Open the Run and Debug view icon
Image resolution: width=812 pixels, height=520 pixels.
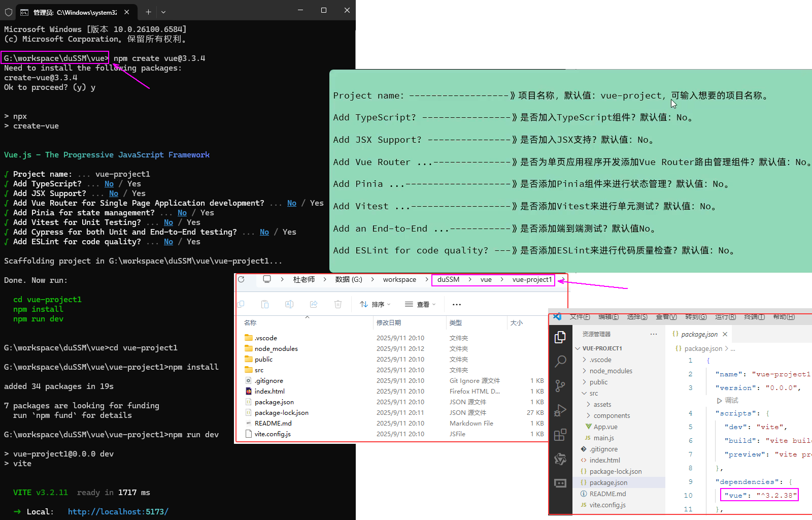click(x=560, y=410)
